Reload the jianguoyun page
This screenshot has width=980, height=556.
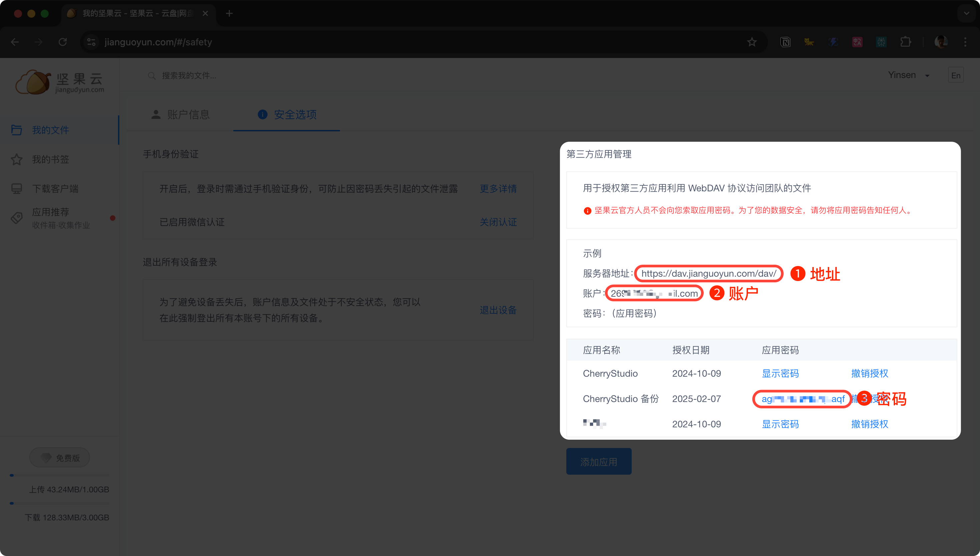click(x=63, y=42)
